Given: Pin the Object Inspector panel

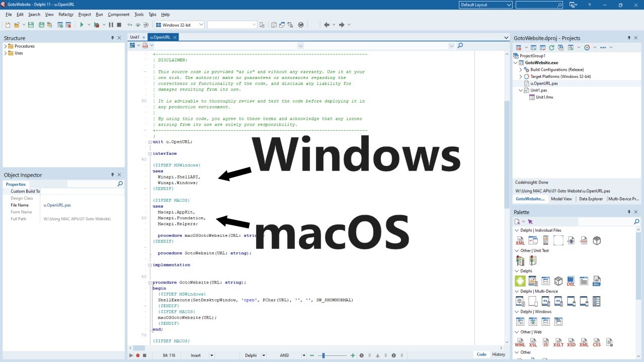Looking at the screenshot, I should point(112,174).
